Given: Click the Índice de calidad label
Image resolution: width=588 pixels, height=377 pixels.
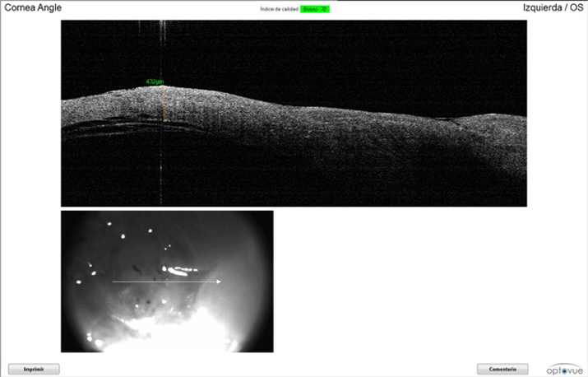Looking at the screenshot, I should 279,9.
